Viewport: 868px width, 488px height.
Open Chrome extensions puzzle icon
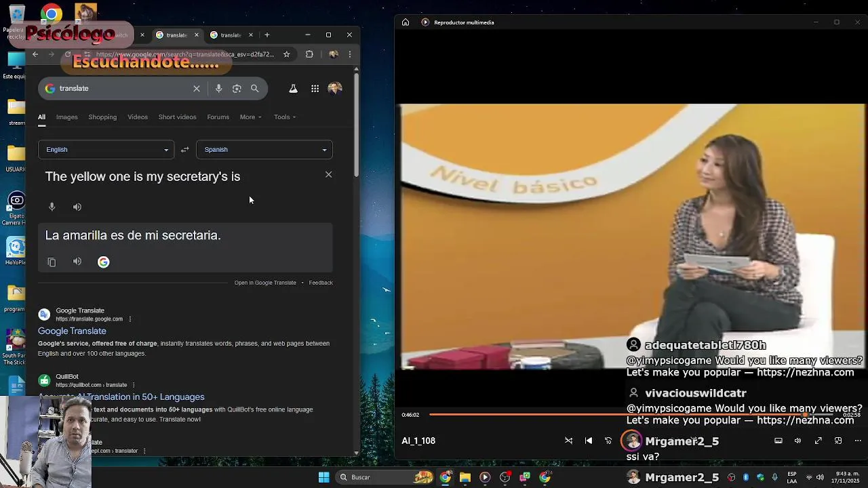click(x=309, y=54)
